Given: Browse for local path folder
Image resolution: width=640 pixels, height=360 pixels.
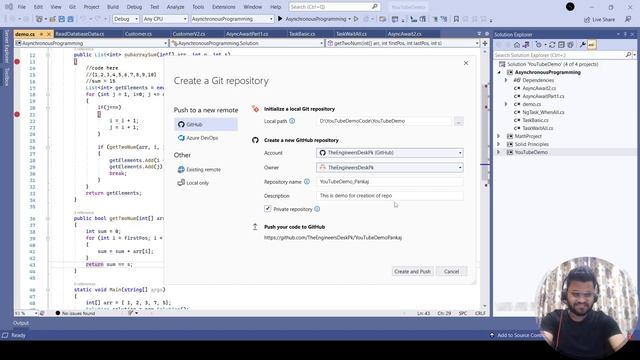Looking at the screenshot, I should (458, 121).
